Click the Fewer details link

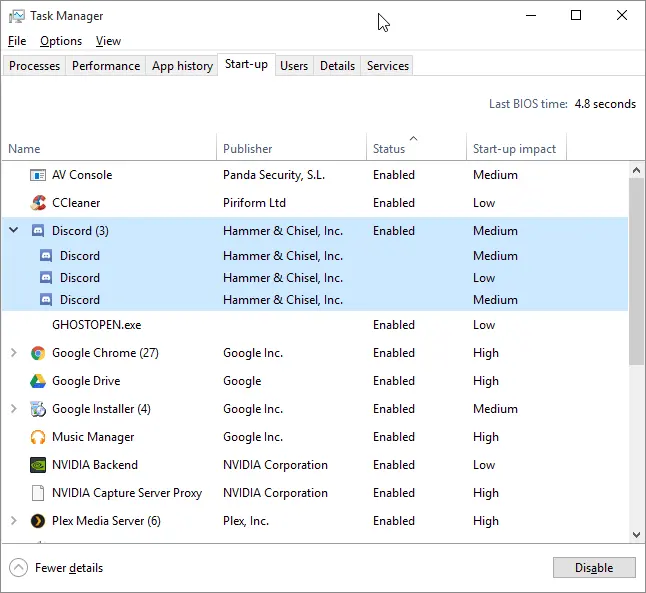[69, 568]
